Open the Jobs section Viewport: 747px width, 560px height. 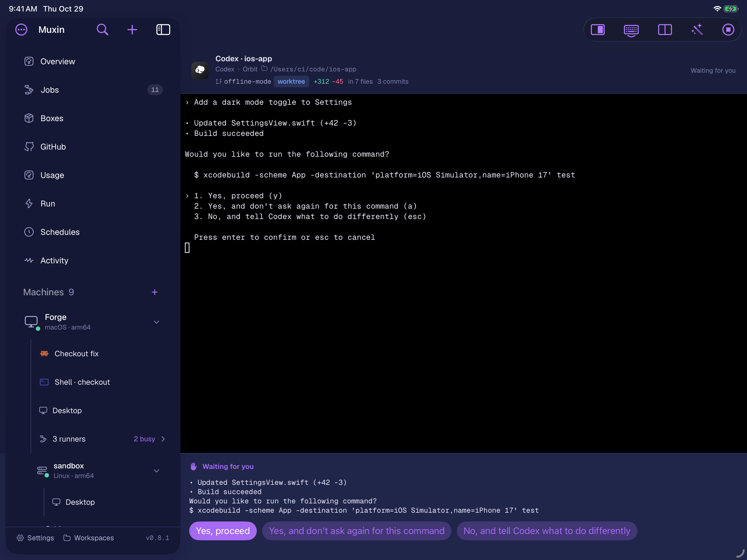(92, 90)
